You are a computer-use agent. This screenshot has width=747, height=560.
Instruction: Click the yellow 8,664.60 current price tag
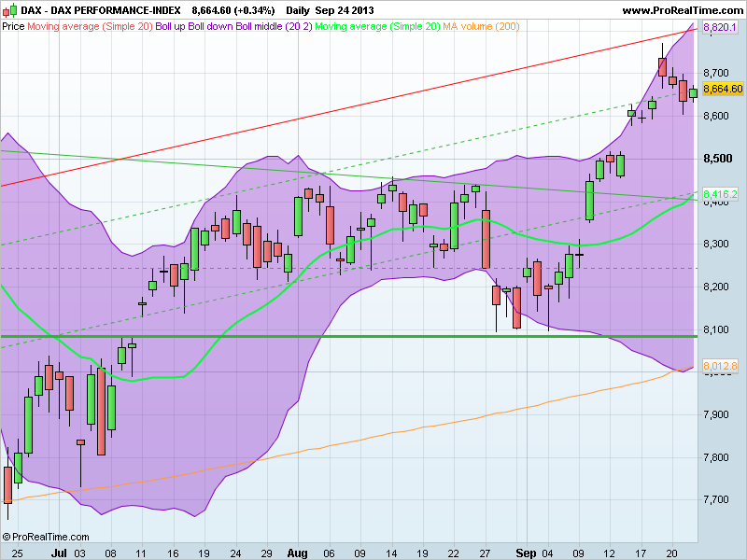[723, 89]
